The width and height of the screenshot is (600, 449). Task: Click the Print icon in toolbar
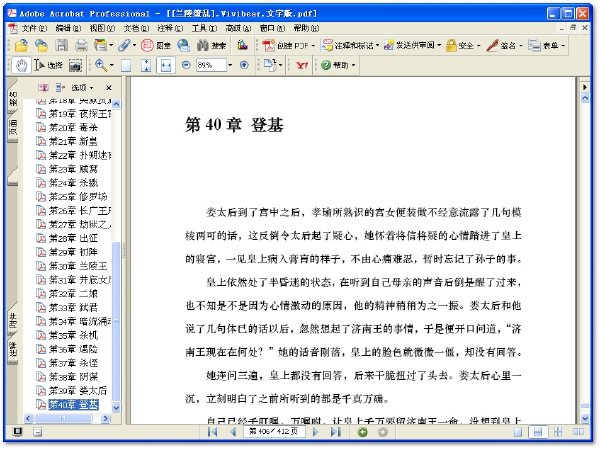pos(81,46)
